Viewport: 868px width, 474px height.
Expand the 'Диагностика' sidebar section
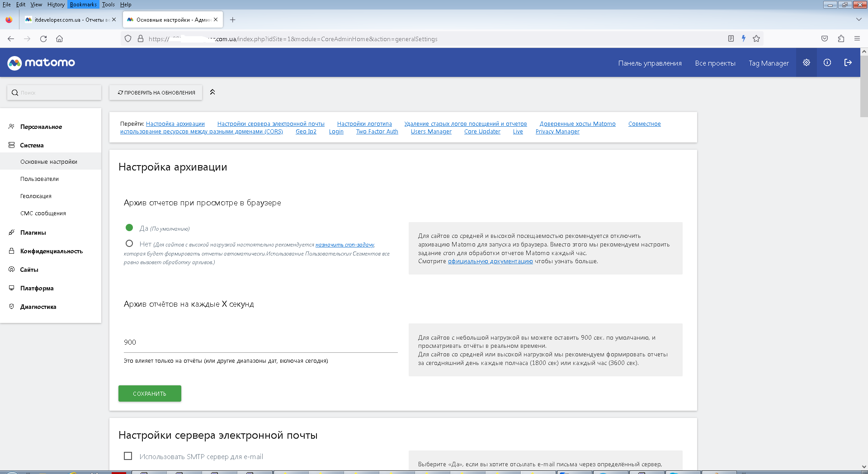click(x=38, y=307)
